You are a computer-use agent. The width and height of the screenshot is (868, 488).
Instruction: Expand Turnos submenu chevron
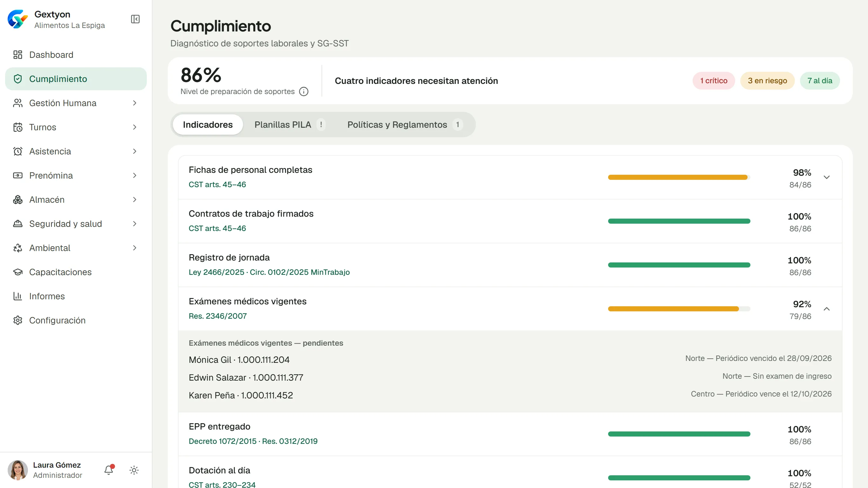point(134,127)
